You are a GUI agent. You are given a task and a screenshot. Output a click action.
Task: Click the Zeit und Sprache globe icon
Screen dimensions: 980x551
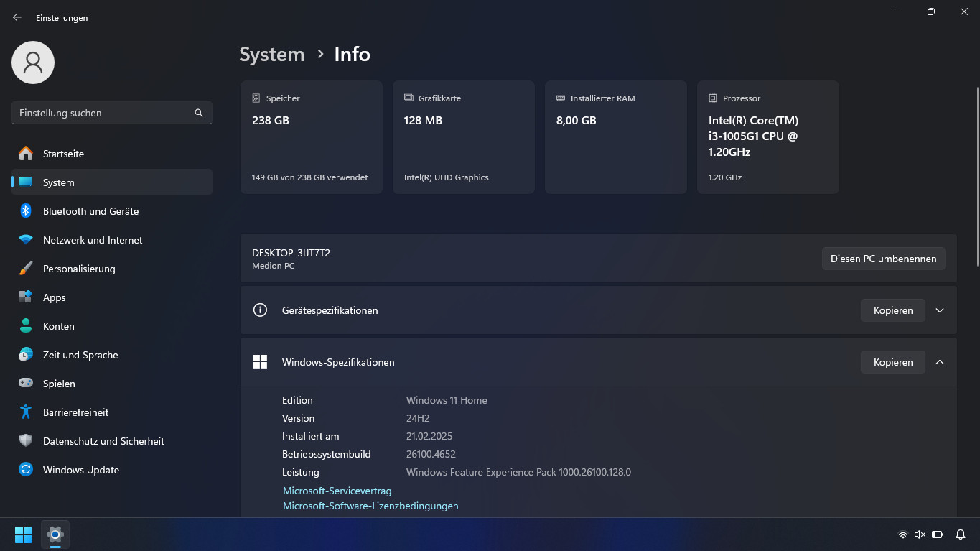point(26,355)
